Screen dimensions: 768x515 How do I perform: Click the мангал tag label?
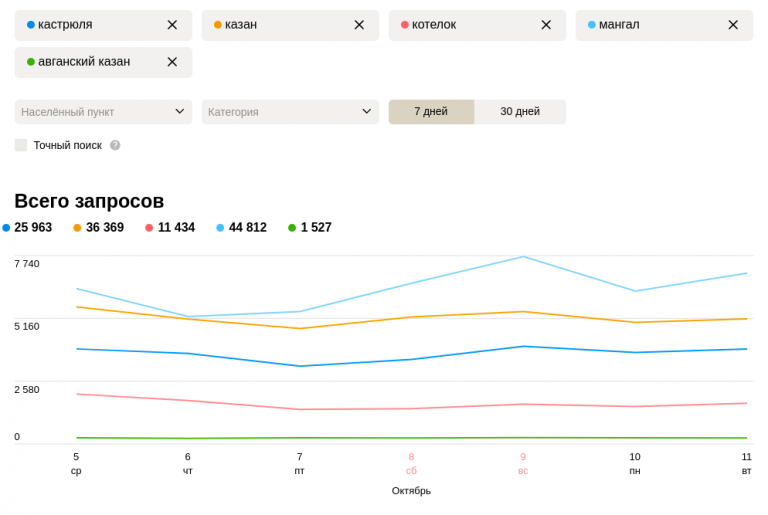click(x=618, y=25)
